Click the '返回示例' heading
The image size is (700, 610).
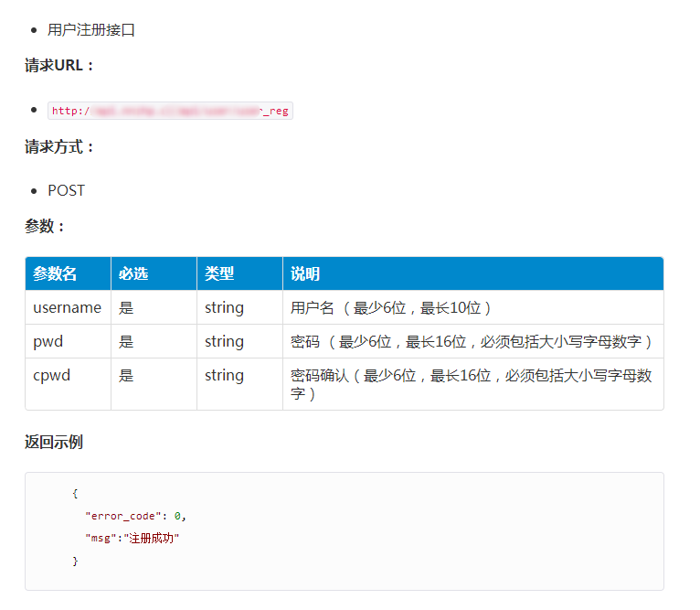click(x=54, y=442)
